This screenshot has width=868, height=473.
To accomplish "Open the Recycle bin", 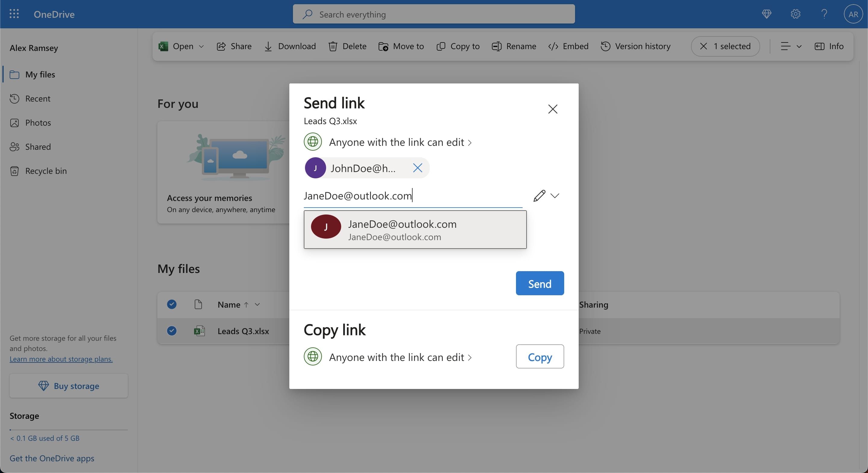I will coord(46,171).
